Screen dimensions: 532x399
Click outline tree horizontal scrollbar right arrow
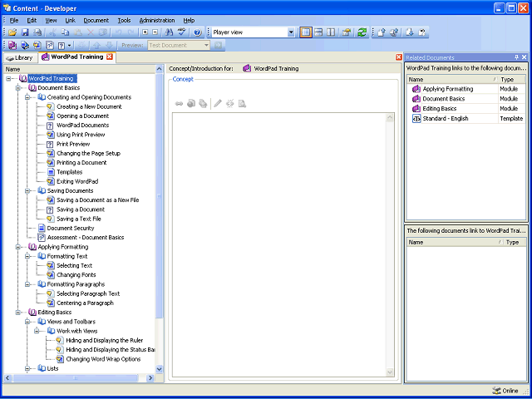click(150, 377)
